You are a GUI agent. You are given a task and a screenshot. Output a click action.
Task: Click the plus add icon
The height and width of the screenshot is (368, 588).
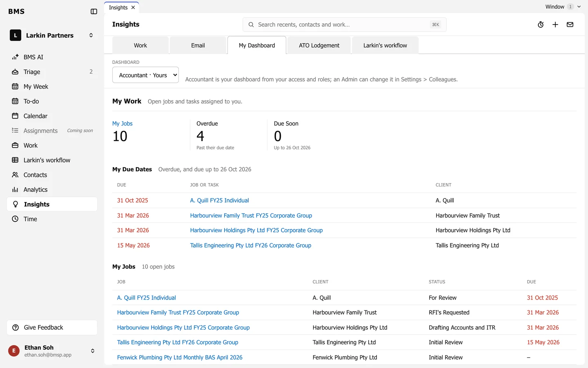coord(555,25)
